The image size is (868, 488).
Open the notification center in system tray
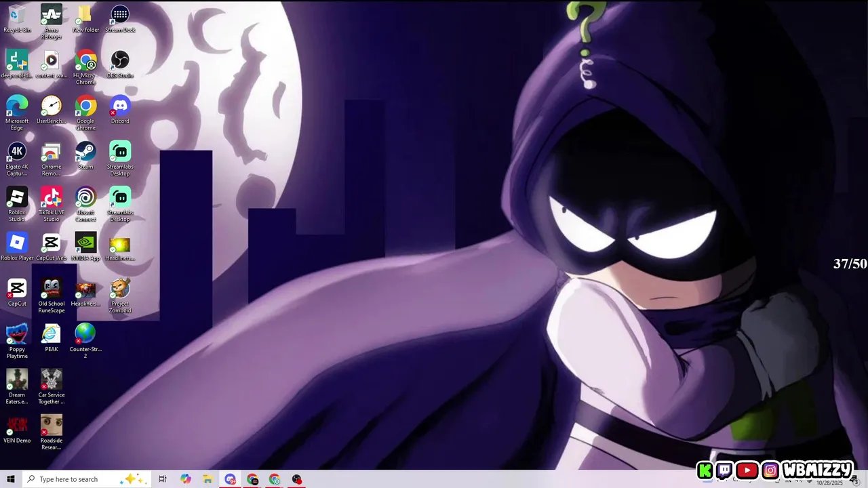click(x=856, y=482)
